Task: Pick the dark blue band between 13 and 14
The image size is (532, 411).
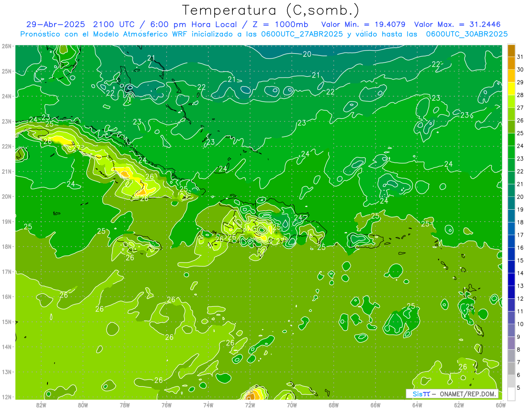Action: tap(511, 279)
